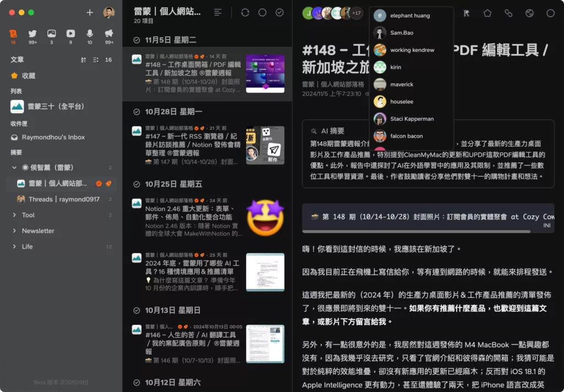Select elephant huang in the readers list
The height and width of the screenshot is (392, 564).
[x=411, y=15]
